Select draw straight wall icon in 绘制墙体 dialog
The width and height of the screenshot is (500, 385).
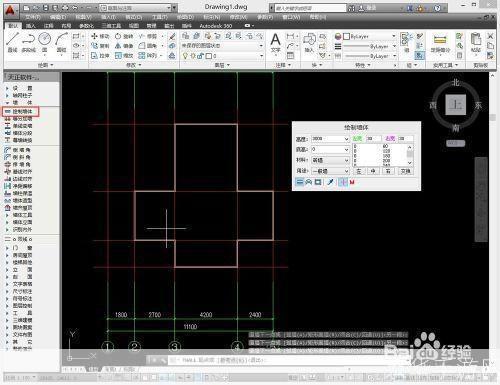300,182
